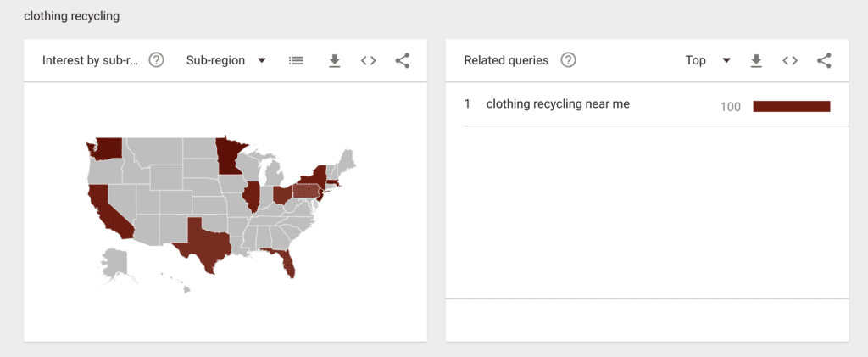
Task: Click the 100 score bar
Action: click(x=792, y=106)
